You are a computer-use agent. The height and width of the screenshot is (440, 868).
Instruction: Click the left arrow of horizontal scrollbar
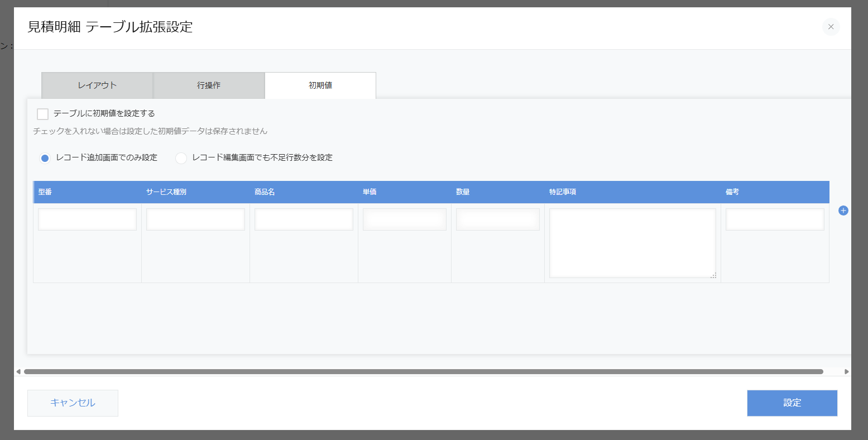pos(18,371)
